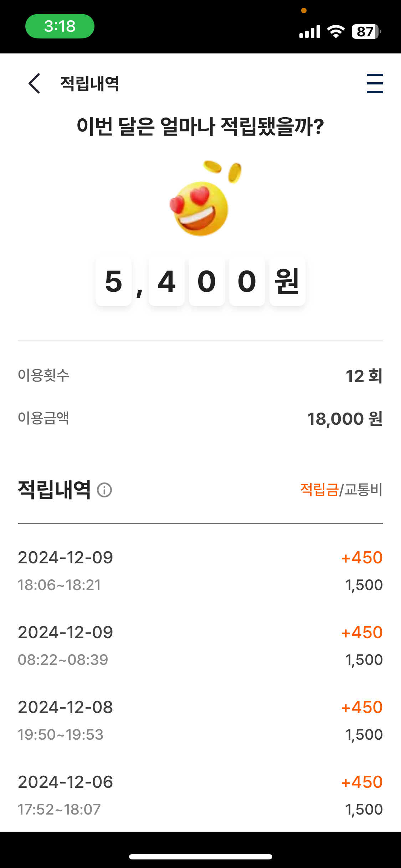This screenshot has width=401, height=868.
Task: Tap the Wi-Fi status icon
Action: (335, 32)
